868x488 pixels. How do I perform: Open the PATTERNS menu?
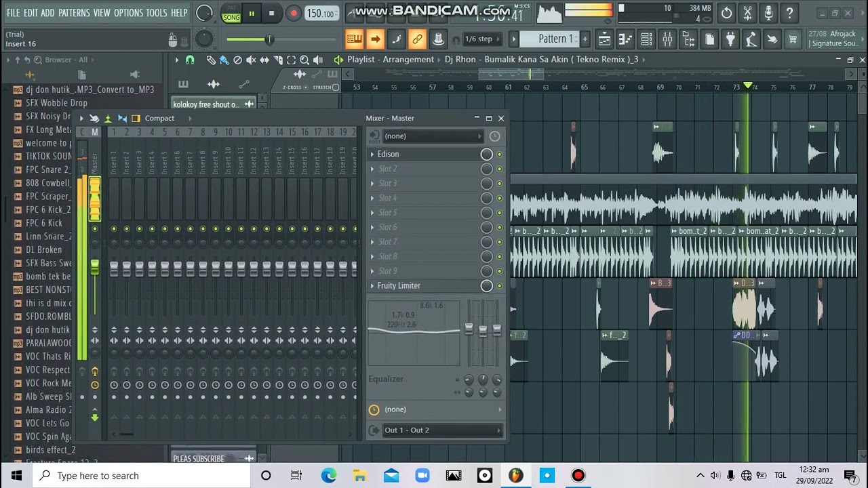point(74,13)
